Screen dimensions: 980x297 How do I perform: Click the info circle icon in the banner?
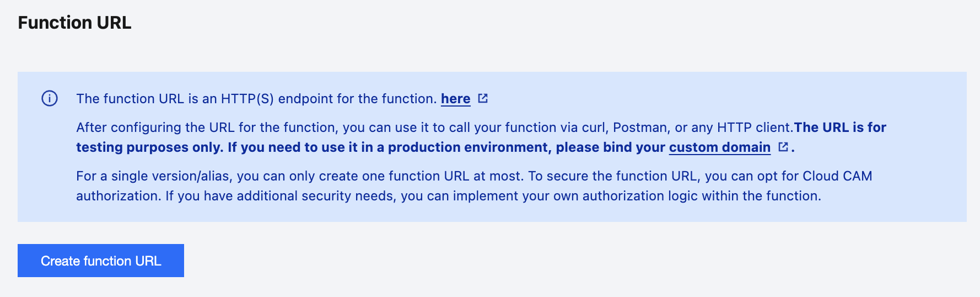(x=50, y=99)
